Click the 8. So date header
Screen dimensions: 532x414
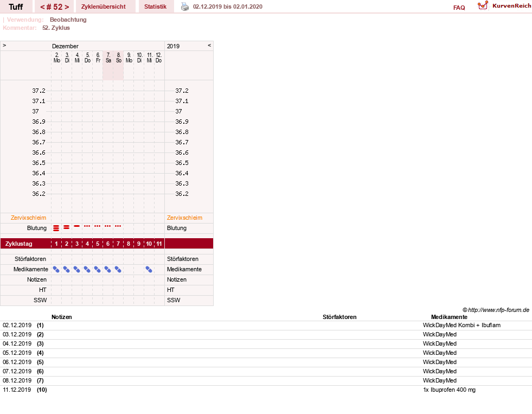(118, 58)
